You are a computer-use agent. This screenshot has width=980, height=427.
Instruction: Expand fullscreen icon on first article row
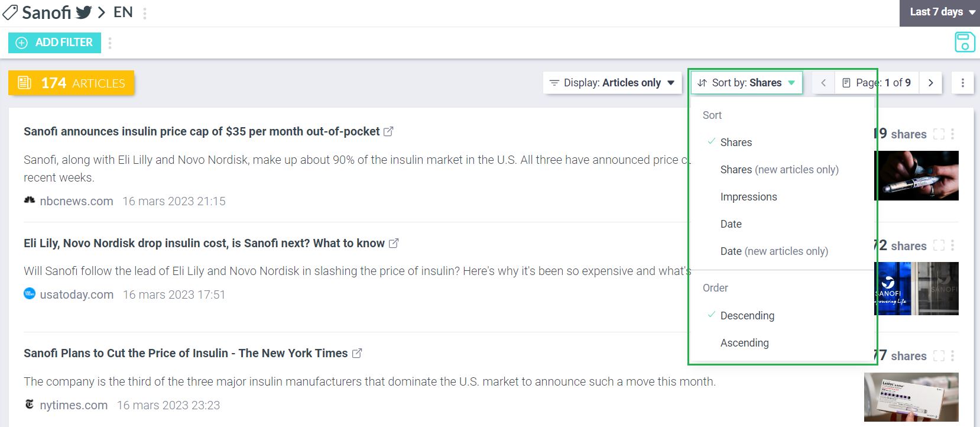pyautogui.click(x=939, y=134)
